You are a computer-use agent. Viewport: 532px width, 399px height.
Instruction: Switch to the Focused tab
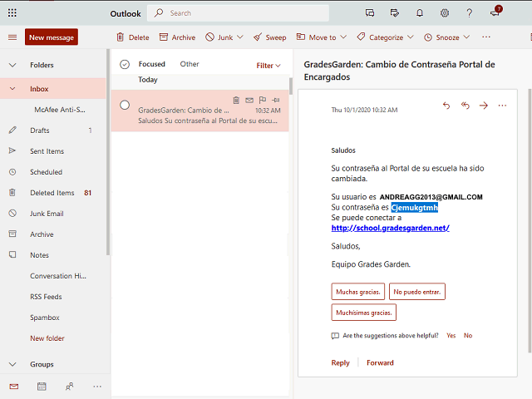pos(151,64)
